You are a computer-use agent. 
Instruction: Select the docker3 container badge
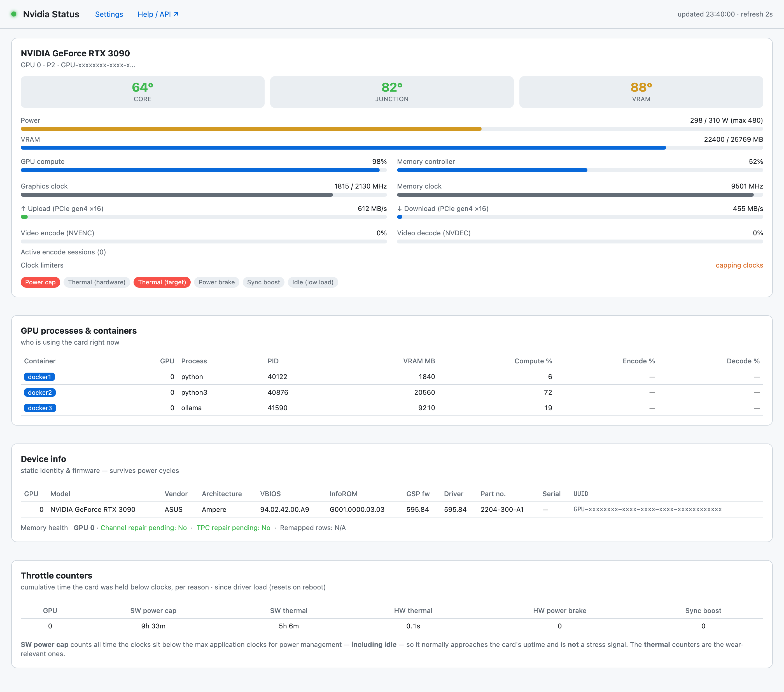[40, 408]
